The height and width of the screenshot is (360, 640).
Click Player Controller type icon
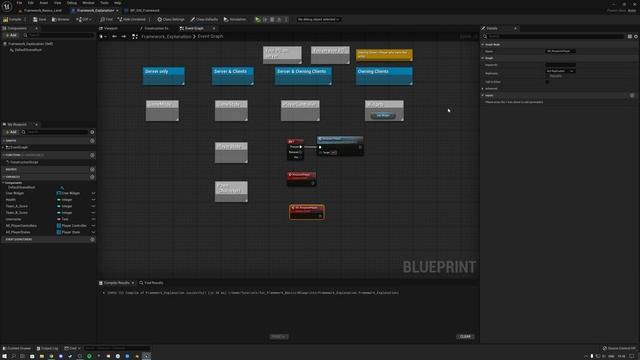[59, 226]
